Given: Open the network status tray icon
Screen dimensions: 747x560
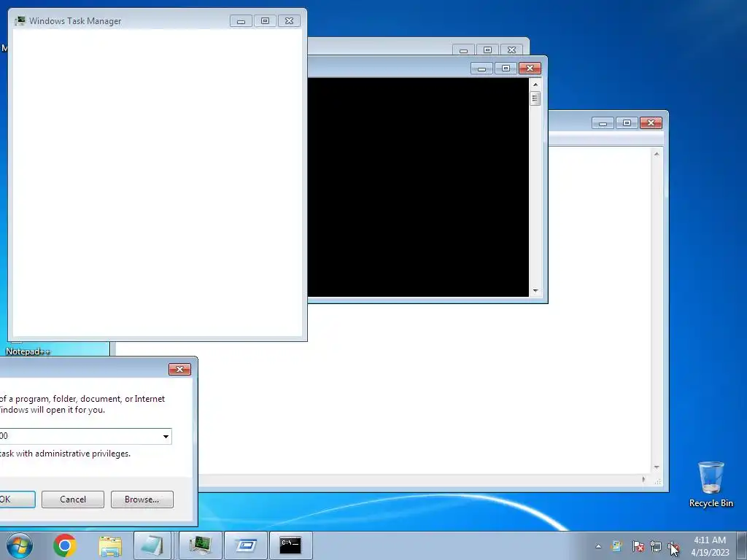Looking at the screenshot, I should click(656, 546).
